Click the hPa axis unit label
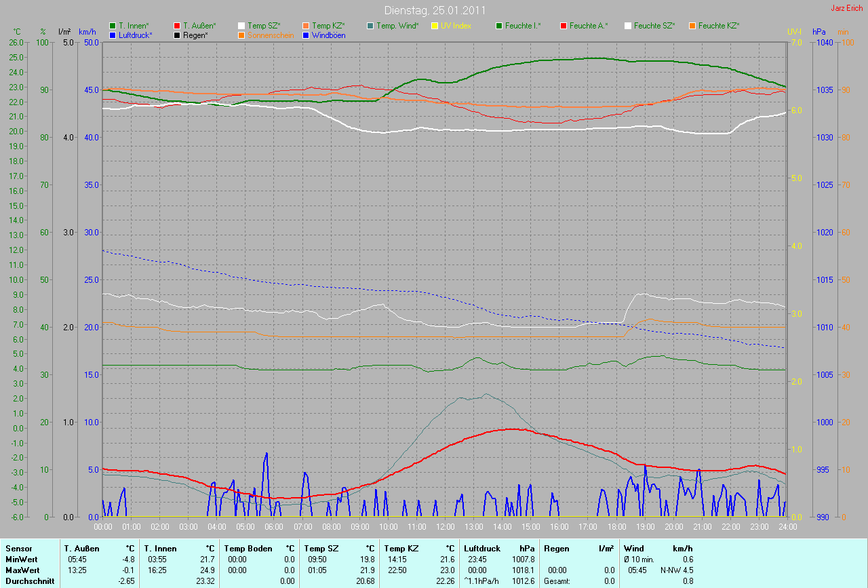Screen dimensions: 868x588 pos(818,32)
